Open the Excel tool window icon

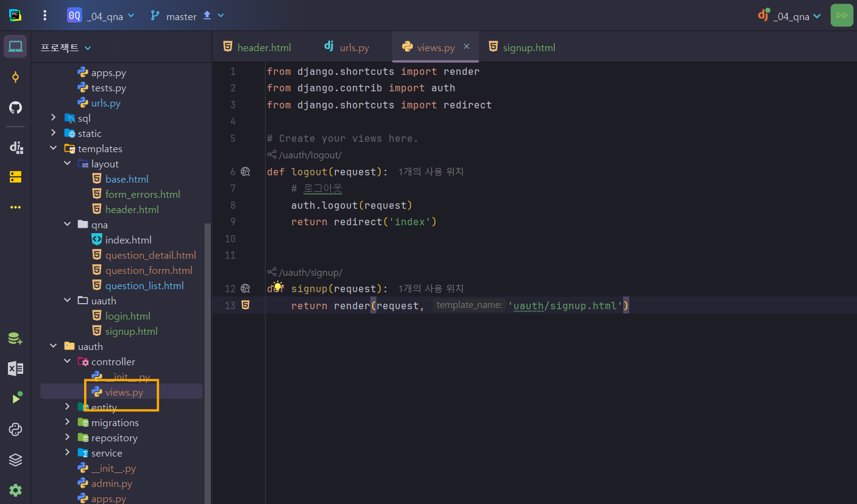(x=15, y=368)
